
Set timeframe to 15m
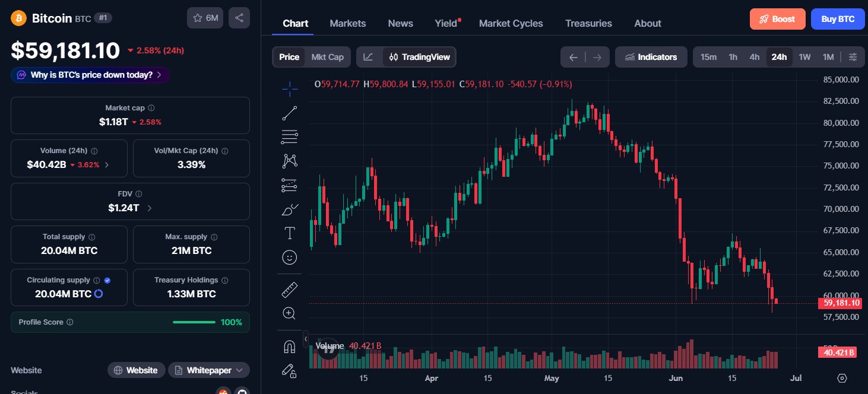pyautogui.click(x=708, y=57)
